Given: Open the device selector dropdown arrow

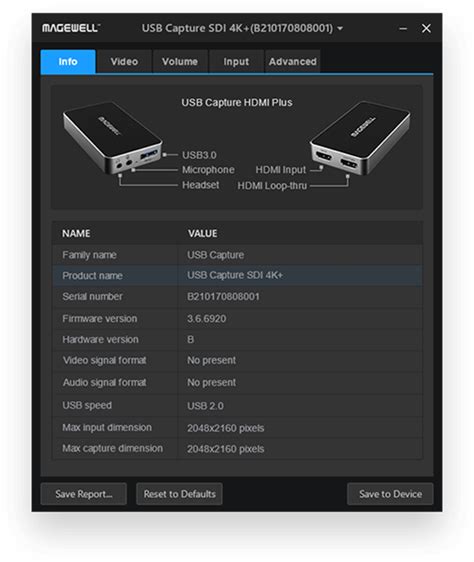Looking at the screenshot, I should [x=340, y=28].
